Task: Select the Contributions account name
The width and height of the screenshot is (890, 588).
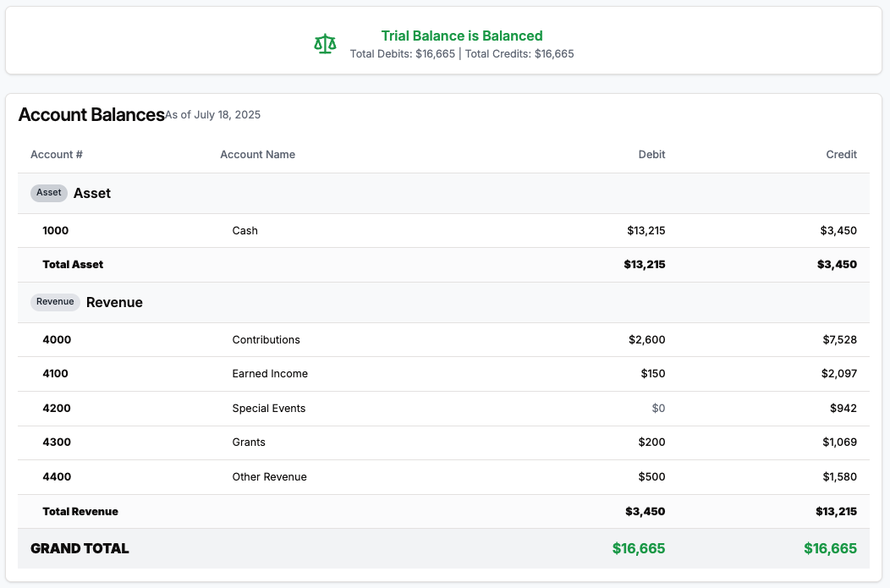Action: [x=266, y=340]
